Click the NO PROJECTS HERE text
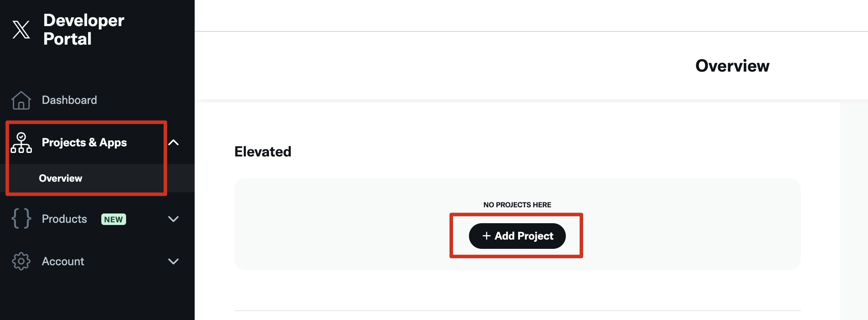The width and height of the screenshot is (868, 320). coord(517,205)
